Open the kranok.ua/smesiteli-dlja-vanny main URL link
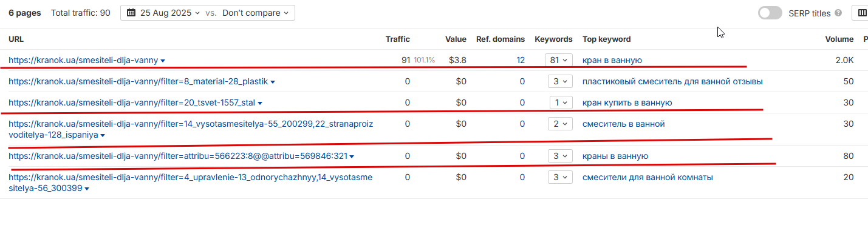The height and width of the screenshot is (225, 868). click(83, 60)
